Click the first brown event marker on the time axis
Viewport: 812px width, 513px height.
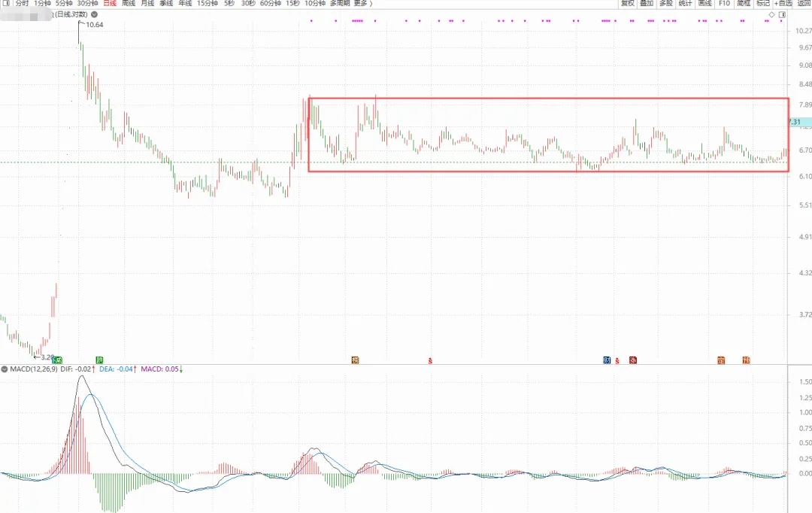pyautogui.click(x=355, y=360)
